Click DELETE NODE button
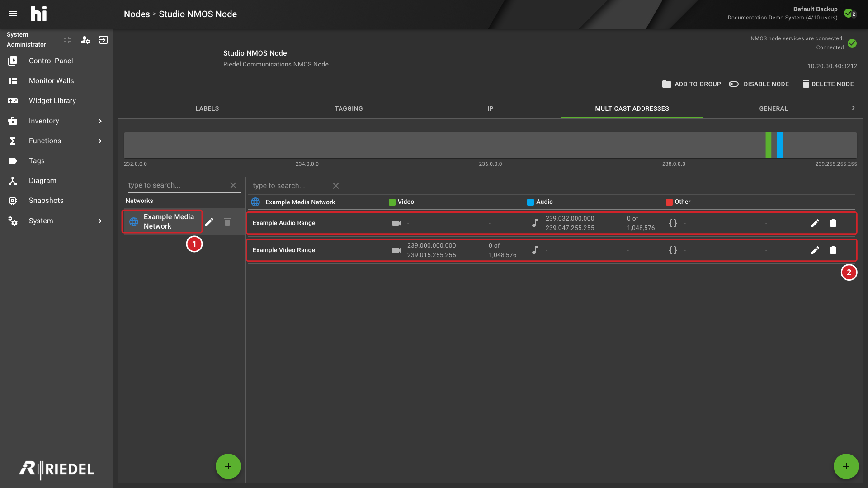This screenshot has height=488, width=868. click(828, 84)
